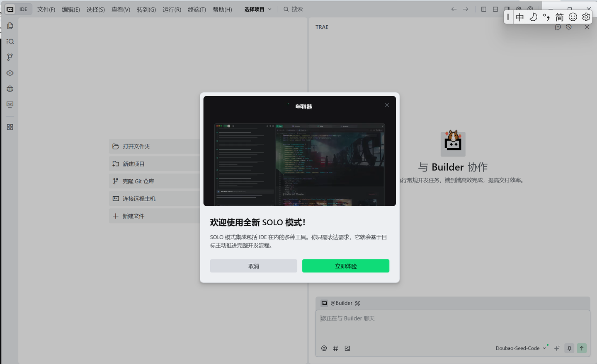Viewport: 597px width, 364px height.
Task: Open the Remote monitor icon in sidebar
Action: 10,104
